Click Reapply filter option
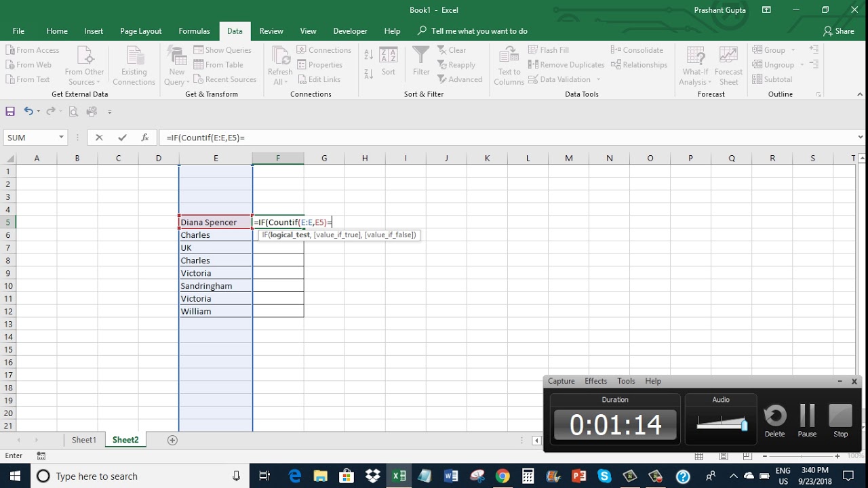 [x=456, y=65]
